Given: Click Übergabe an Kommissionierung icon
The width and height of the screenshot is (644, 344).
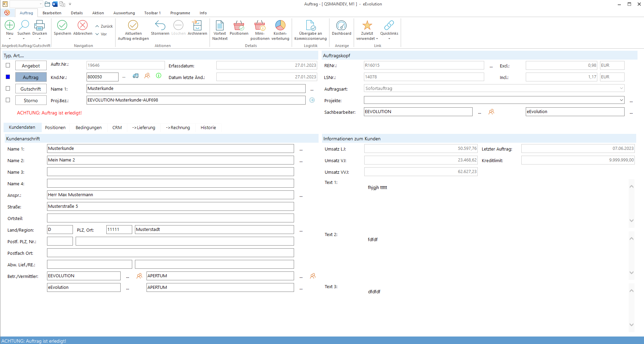Looking at the screenshot, I should click(x=311, y=25).
